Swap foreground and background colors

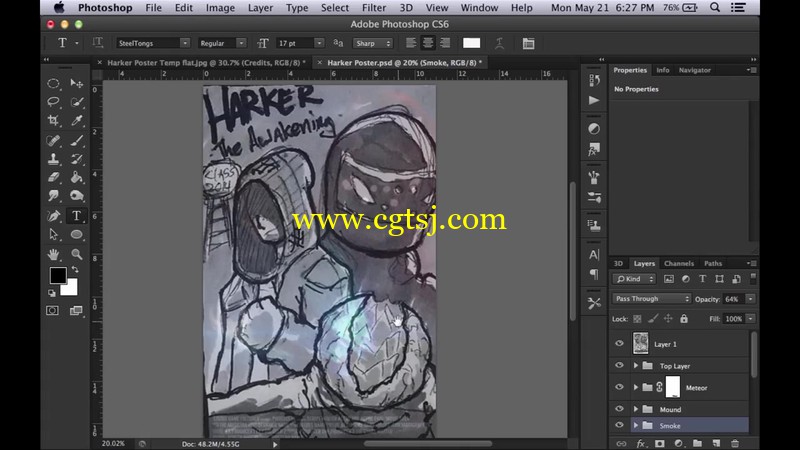[x=75, y=269]
